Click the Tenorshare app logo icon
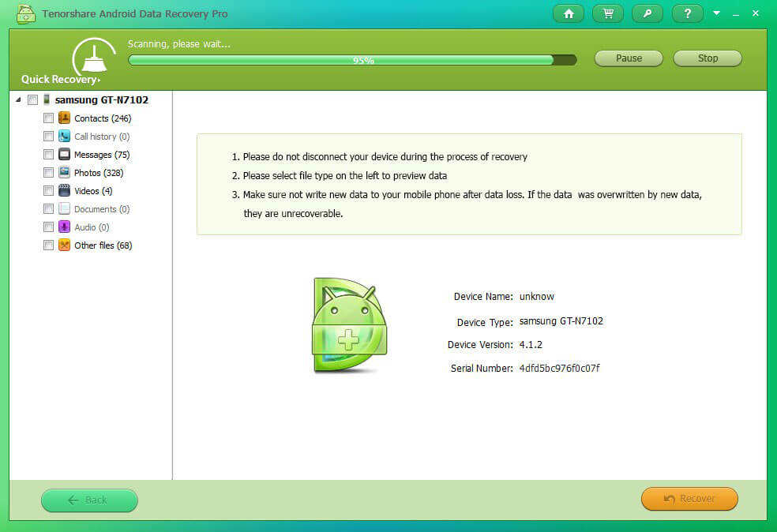777x532 pixels. point(26,14)
